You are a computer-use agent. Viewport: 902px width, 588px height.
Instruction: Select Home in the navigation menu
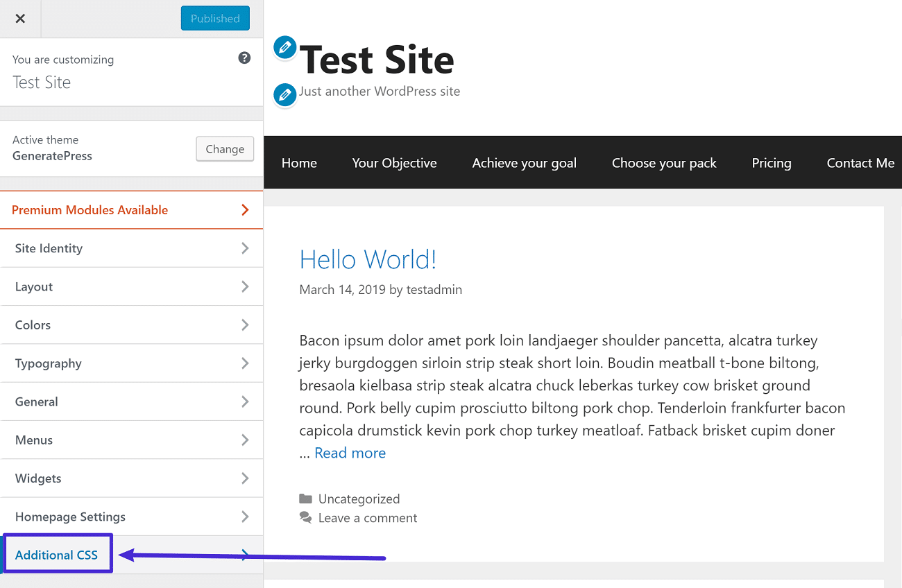[299, 162]
